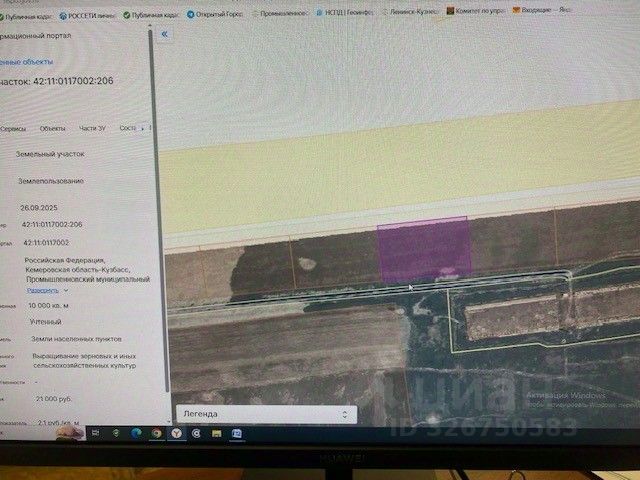Open the Task View taskbar icon

pyautogui.click(x=96, y=433)
